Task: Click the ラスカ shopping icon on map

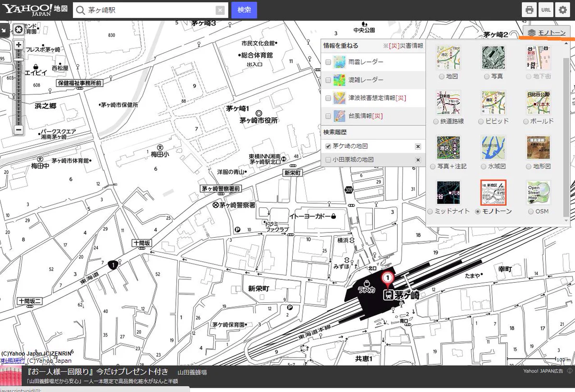Action: (367, 283)
